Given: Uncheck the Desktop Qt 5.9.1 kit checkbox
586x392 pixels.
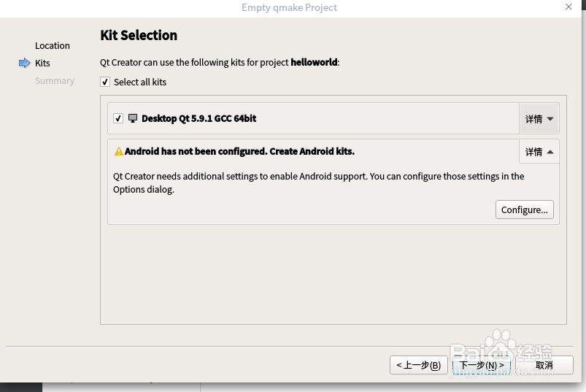Looking at the screenshot, I should pyautogui.click(x=118, y=118).
